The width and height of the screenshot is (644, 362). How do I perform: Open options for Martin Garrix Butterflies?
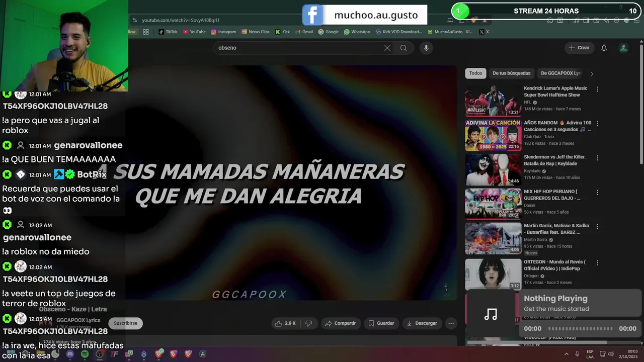[597, 227]
